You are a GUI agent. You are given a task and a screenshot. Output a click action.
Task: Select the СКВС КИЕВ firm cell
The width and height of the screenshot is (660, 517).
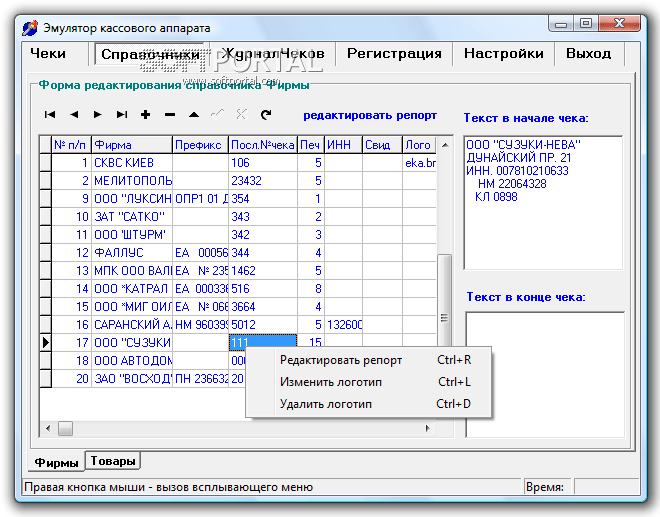click(x=132, y=163)
